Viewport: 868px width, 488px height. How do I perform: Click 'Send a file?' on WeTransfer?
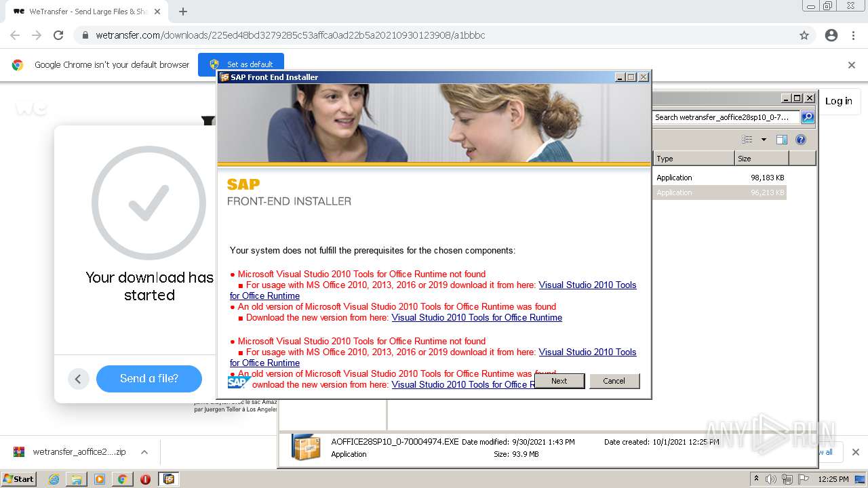[x=149, y=378]
